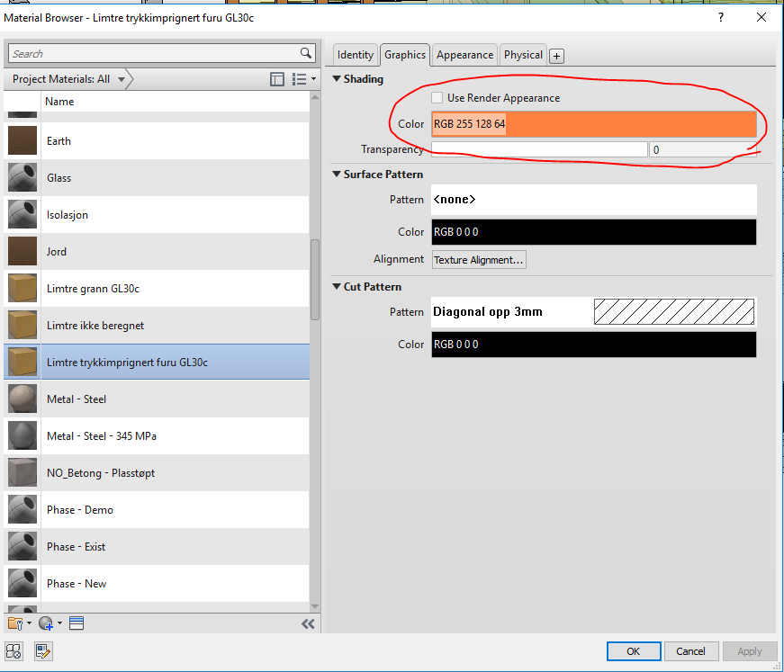Select the Phase - Demo thumbnail
The image size is (784, 672).
23,509
